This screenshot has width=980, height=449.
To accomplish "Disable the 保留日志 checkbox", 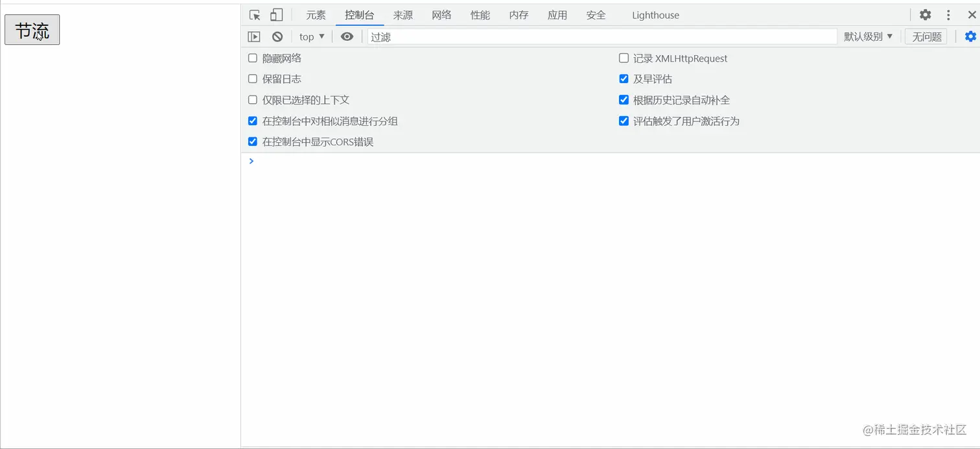I will pos(252,79).
